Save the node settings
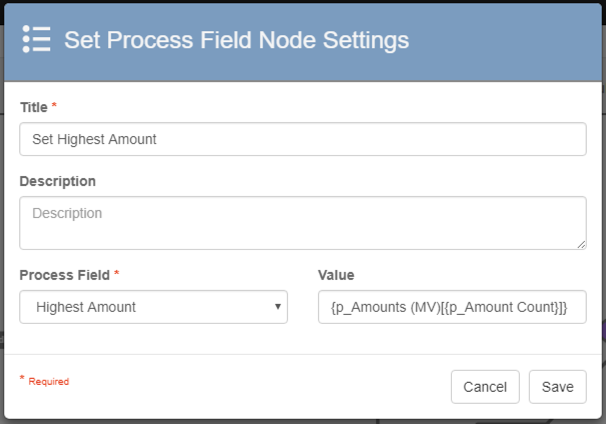 pyautogui.click(x=557, y=387)
